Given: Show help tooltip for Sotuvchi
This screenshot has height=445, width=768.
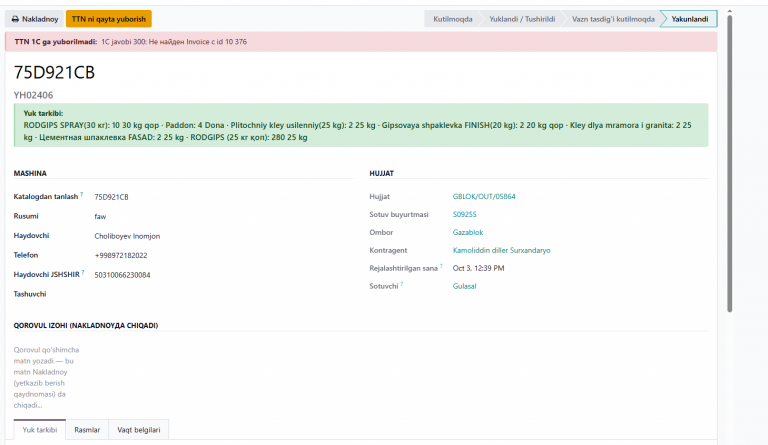Looking at the screenshot, I should coord(402,284).
